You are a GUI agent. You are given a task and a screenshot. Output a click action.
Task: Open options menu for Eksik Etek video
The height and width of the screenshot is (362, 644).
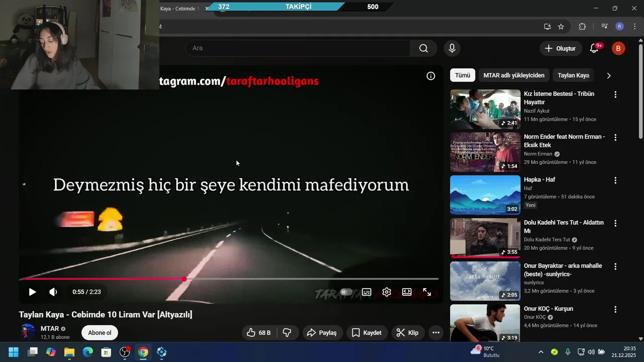(x=615, y=137)
